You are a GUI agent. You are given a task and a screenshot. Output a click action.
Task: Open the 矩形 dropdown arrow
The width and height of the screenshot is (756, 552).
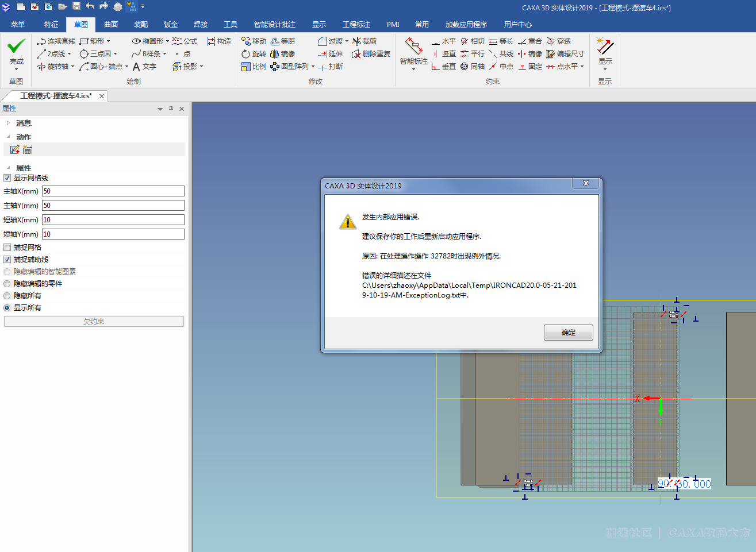108,41
